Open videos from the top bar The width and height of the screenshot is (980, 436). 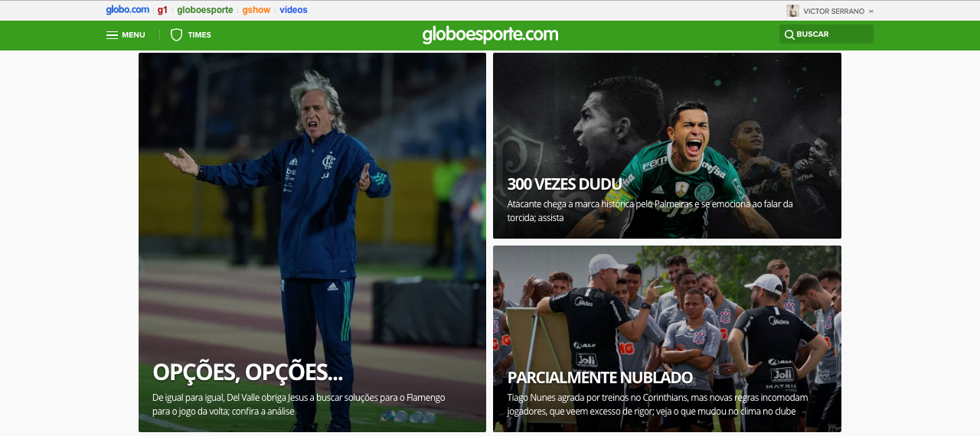click(293, 10)
